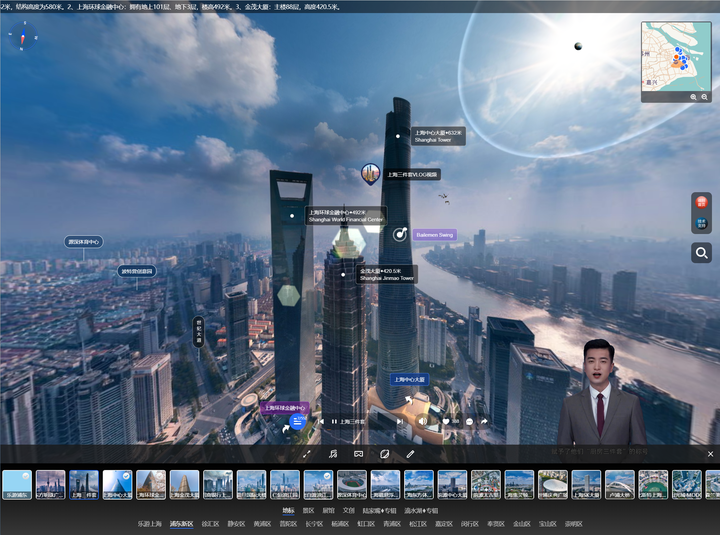Viewport: 720px width, 535px height.
Task: Open the comment bubble icon
Action: pyautogui.click(x=469, y=422)
